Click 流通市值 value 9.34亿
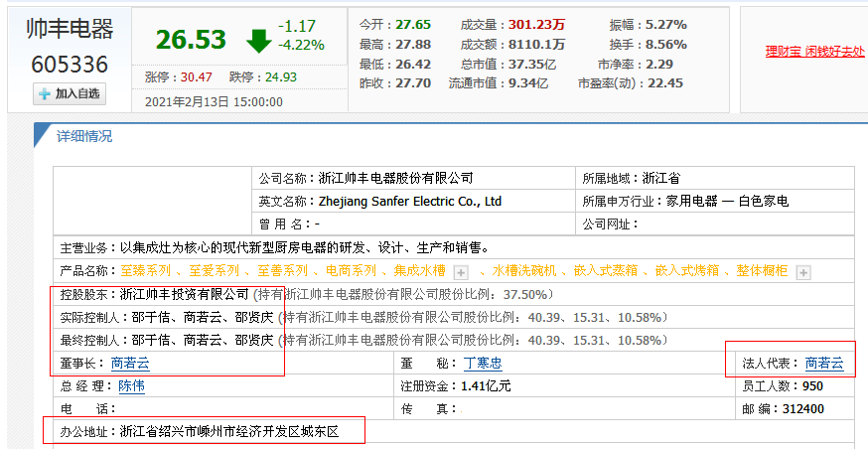The image size is (868, 449). (x=527, y=83)
